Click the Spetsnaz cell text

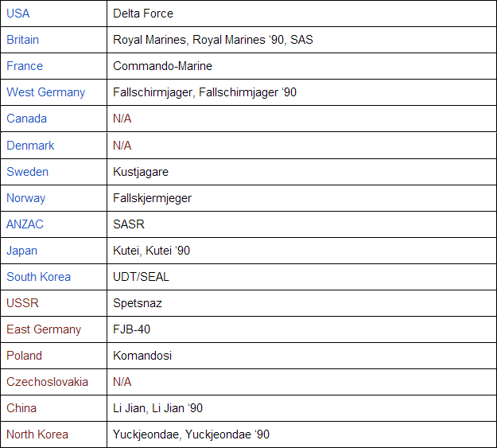[x=138, y=303]
